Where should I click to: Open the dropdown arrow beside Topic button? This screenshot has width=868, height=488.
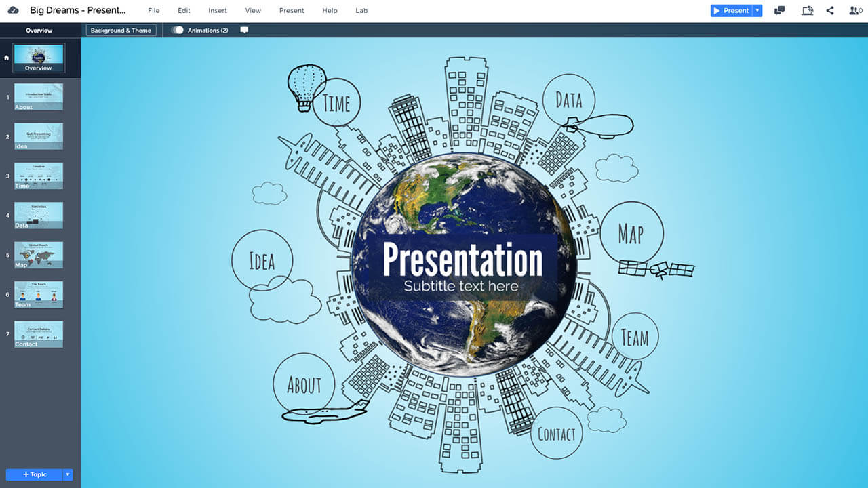tap(68, 474)
